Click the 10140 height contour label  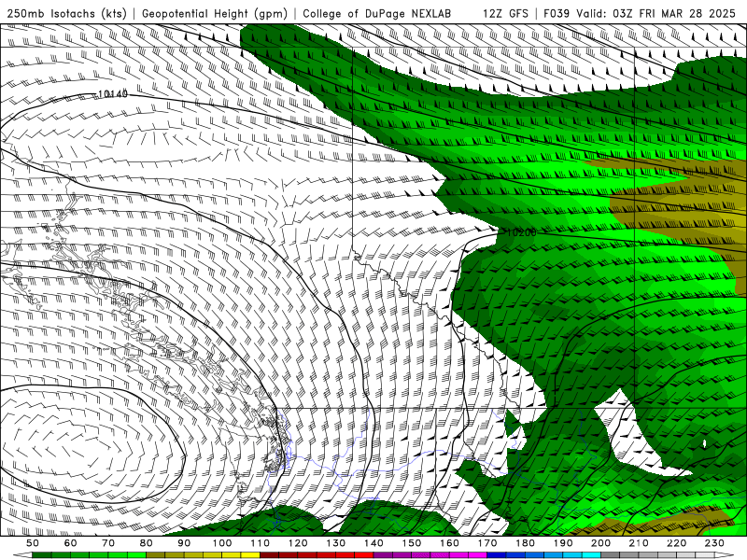click(x=113, y=94)
